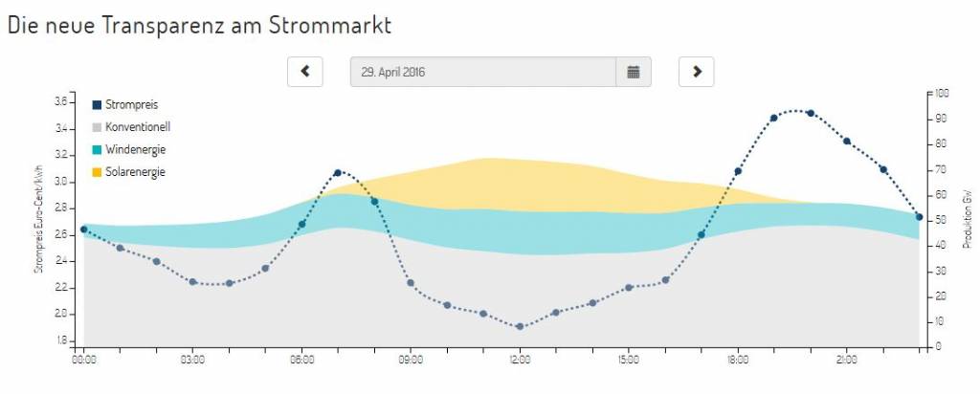
Task: Click the chart title Die neue Transparenz am Strommarkt
Action: pyautogui.click(x=199, y=25)
